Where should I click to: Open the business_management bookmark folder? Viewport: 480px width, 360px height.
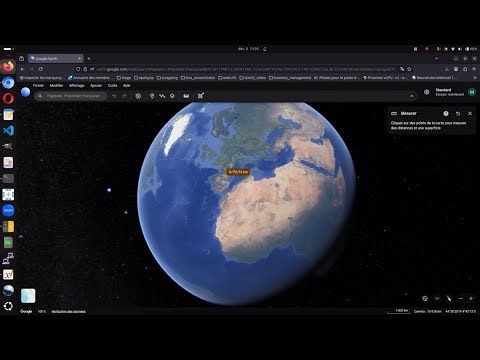[x=290, y=78]
